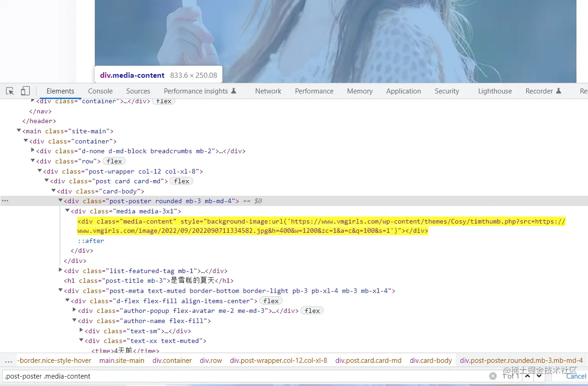Click the div.post.card.card-md breadcrumb
The image size is (588, 386).
click(368, 361)
